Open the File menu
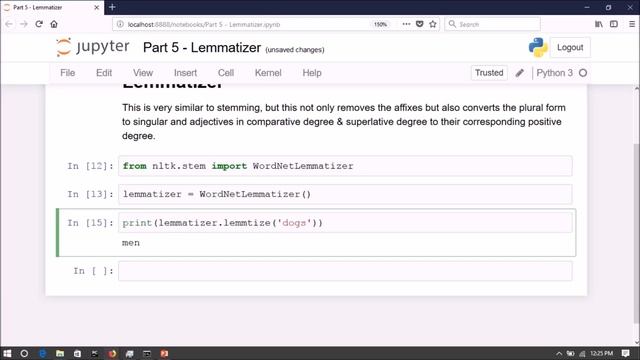This screenshot has height=360, width=640. point(68,73)
